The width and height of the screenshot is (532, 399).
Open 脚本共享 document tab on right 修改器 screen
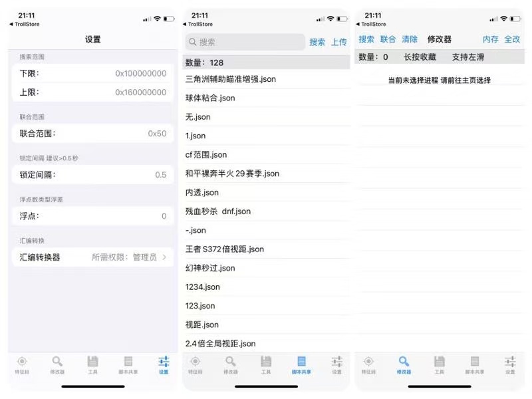coord(475,364)
